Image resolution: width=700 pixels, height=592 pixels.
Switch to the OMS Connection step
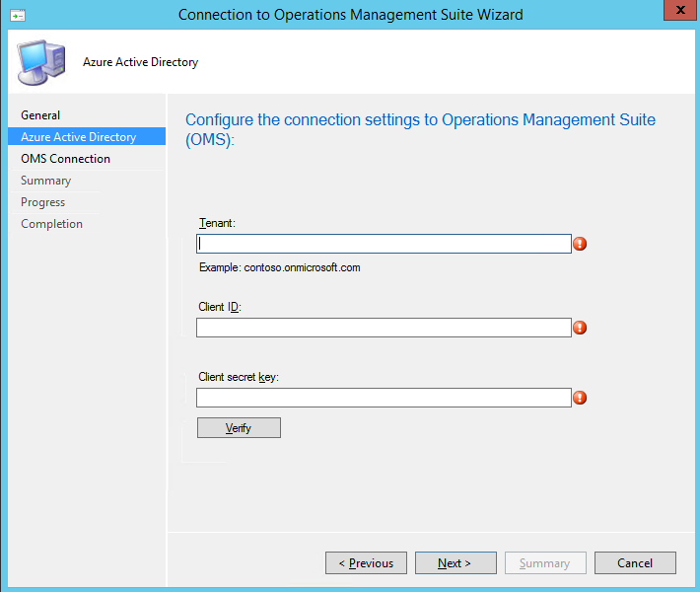tap(65, 159)
